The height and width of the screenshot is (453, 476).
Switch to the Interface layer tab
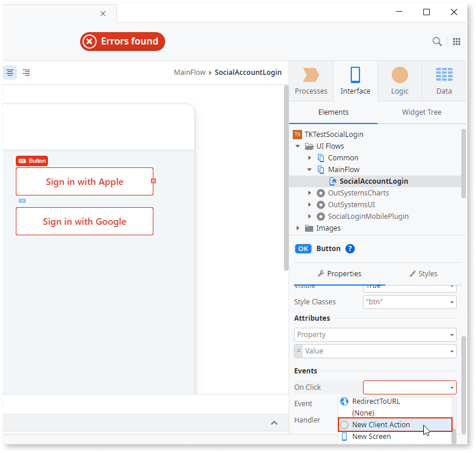pyautogui.click(x=355, y=81)
